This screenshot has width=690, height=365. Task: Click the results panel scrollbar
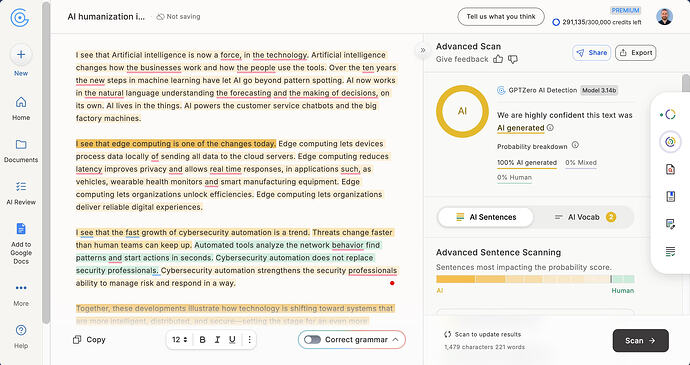(x=686, y=83)
